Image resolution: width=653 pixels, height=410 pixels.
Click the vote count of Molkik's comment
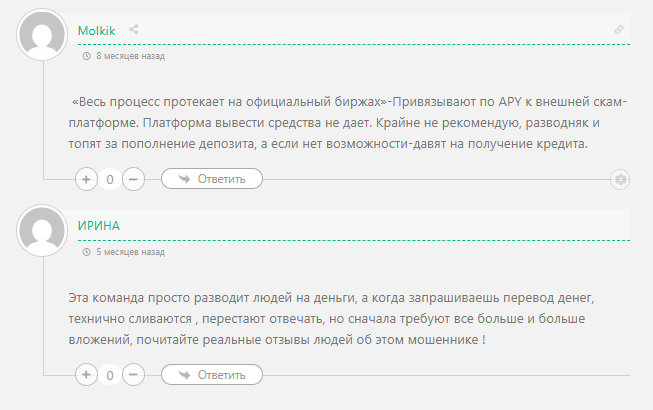tap(110, 179)
